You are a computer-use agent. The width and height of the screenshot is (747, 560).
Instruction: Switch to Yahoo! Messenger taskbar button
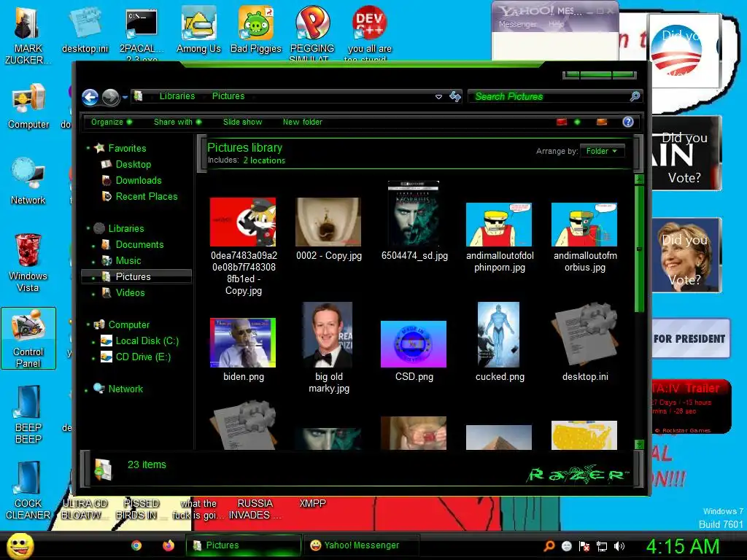(x=360, y=545)
